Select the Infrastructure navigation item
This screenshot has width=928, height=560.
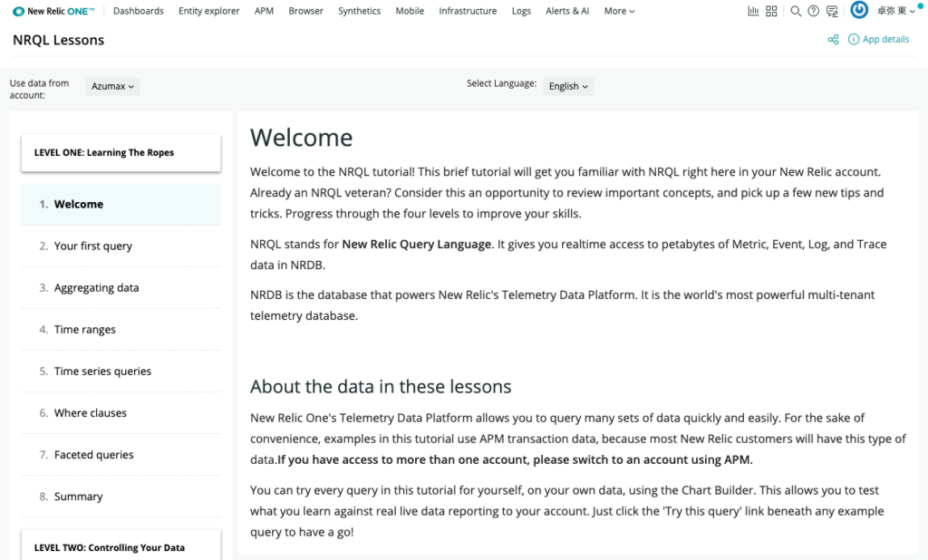(x=468, y=11)
